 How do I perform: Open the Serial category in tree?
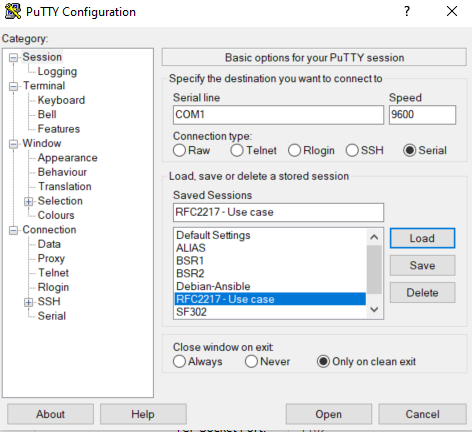tap(52, 316)
